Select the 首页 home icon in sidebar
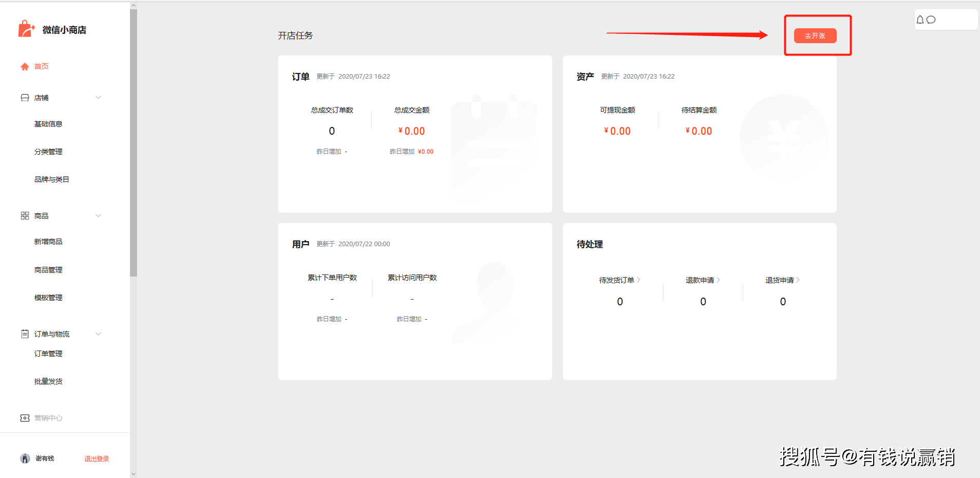This screenshot has width=980, height=478. (x=24, y=66)
